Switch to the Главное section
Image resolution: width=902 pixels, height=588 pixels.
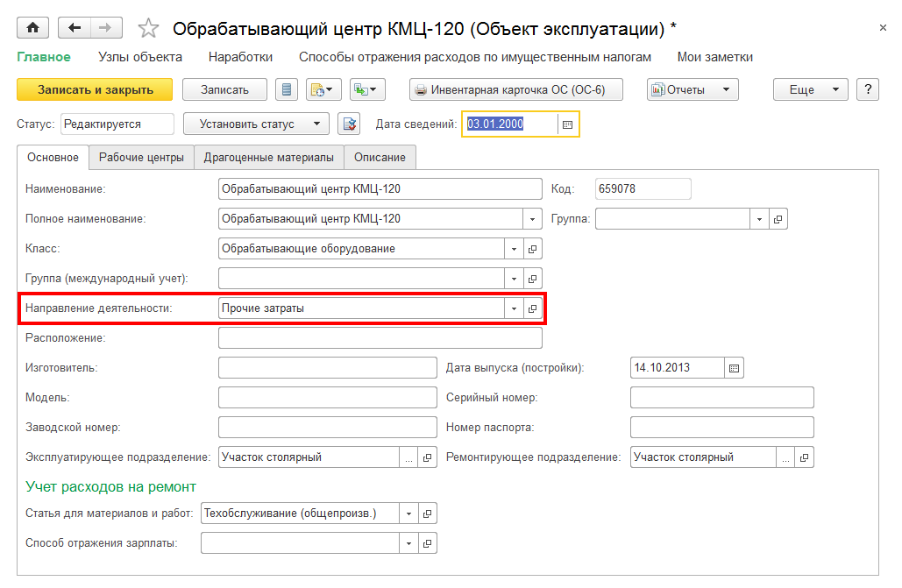click(x=44, y=57)
